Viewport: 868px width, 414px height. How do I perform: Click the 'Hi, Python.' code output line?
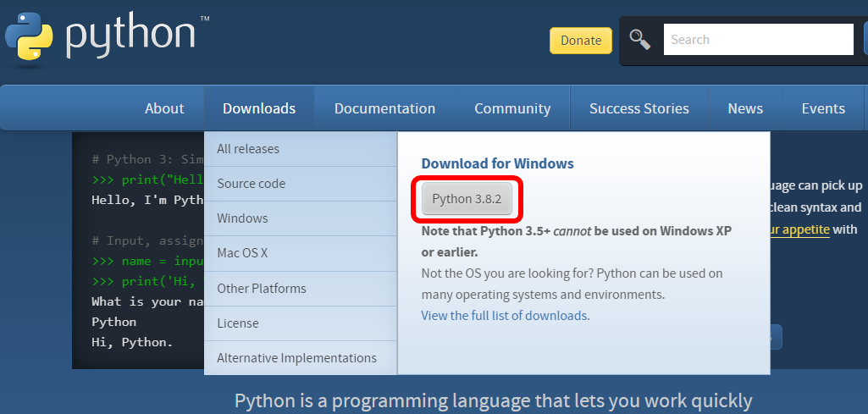132,342
